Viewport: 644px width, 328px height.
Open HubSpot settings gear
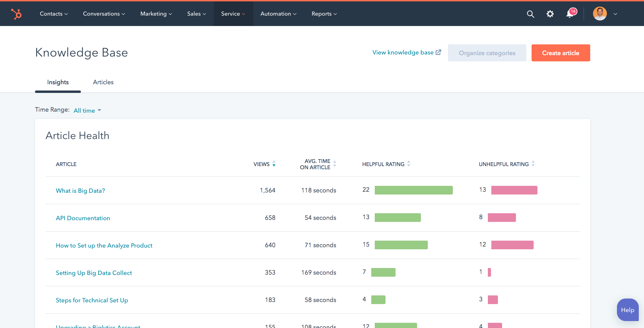pos(550,14)
